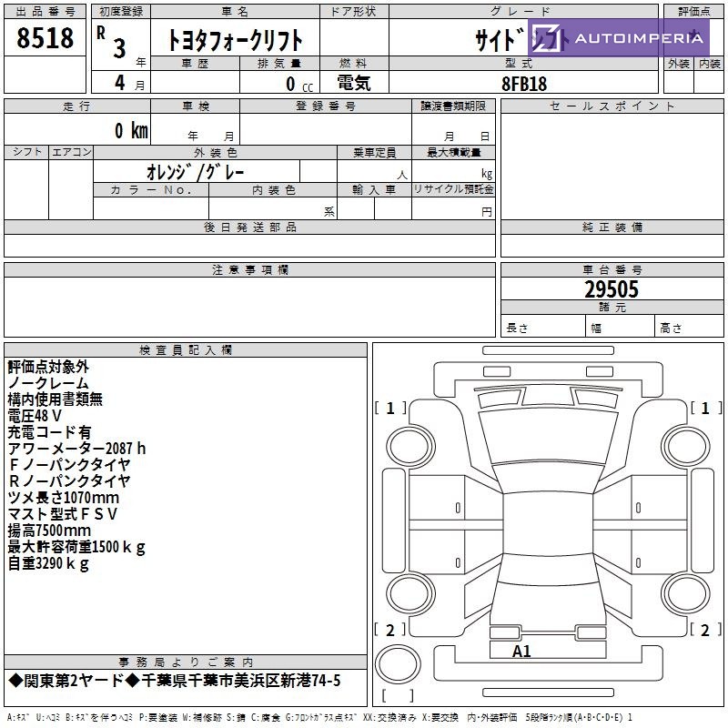Select exterior color オレンジ/グレー
The width and height of the screenshot is (728, 728).
[196, 172]
